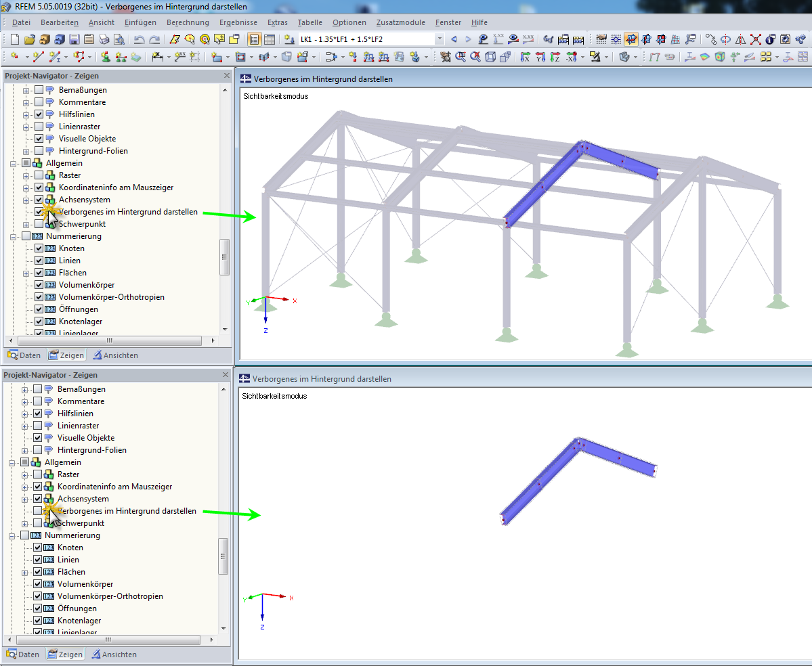The width and height of the screenshot is (812, 666).
Task: Collapse the Nummerierung node in upper tree
Action: pyautogui.click(x=14, y=236)
